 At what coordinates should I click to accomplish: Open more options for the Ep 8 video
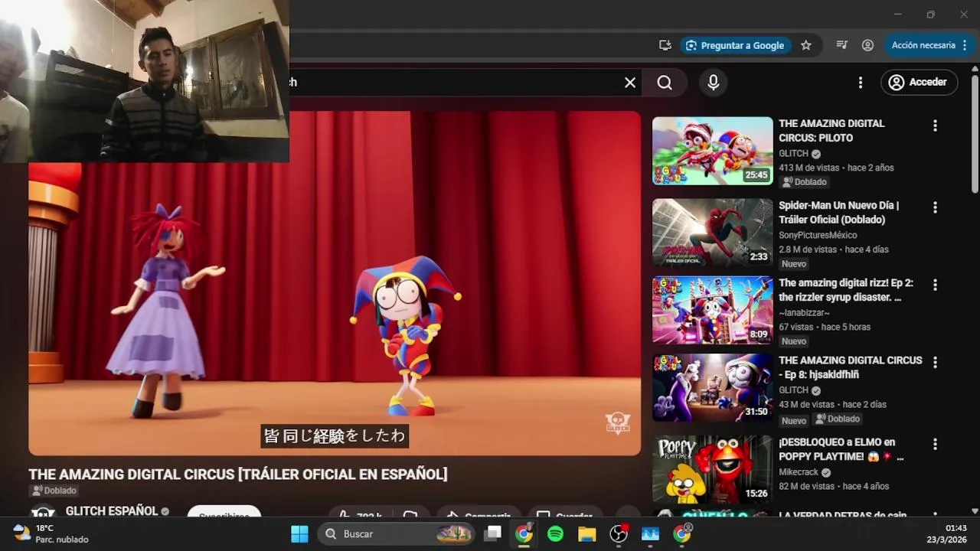(935, 362)
